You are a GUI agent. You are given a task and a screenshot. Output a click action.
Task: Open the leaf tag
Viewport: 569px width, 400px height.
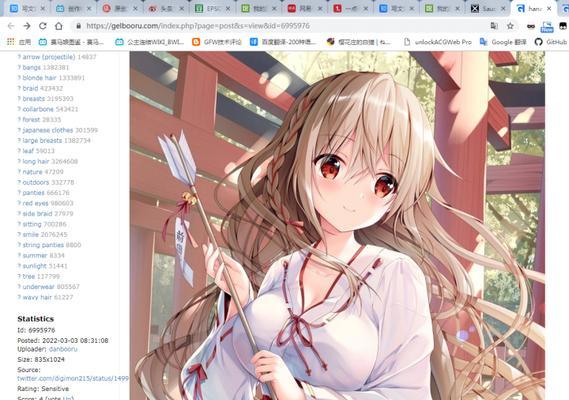point(28,151)
